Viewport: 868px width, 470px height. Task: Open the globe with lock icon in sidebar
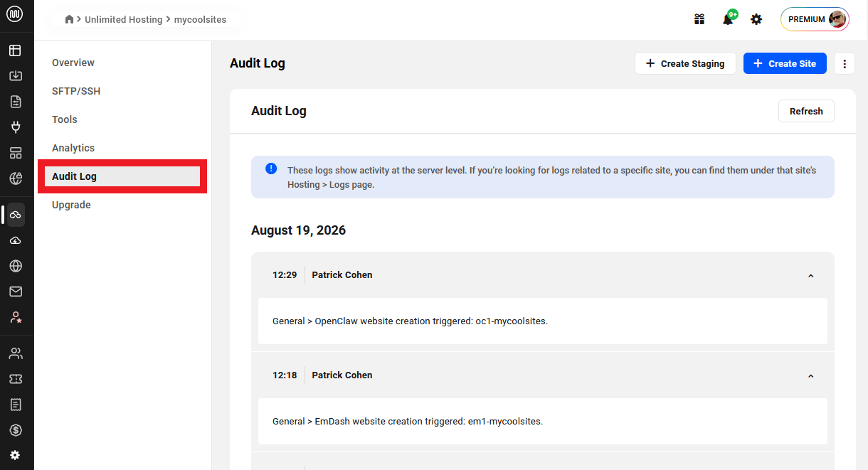click(x=15, y=178)
